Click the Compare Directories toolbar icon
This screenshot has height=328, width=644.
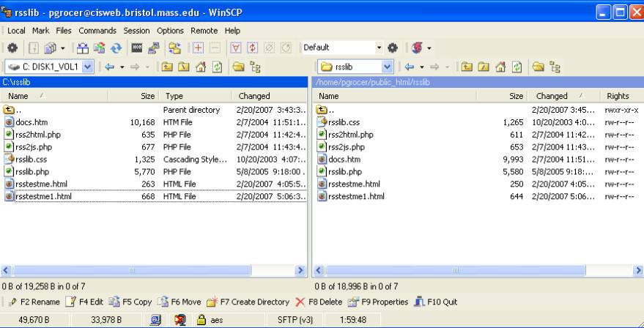pyautogui.click(x=83, y=48)
